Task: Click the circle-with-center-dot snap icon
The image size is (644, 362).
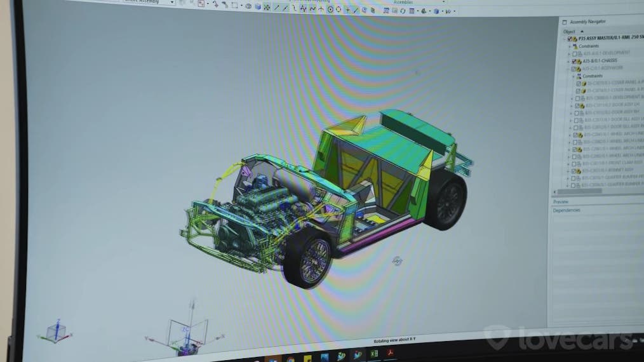Action: (x=330, y=9)
